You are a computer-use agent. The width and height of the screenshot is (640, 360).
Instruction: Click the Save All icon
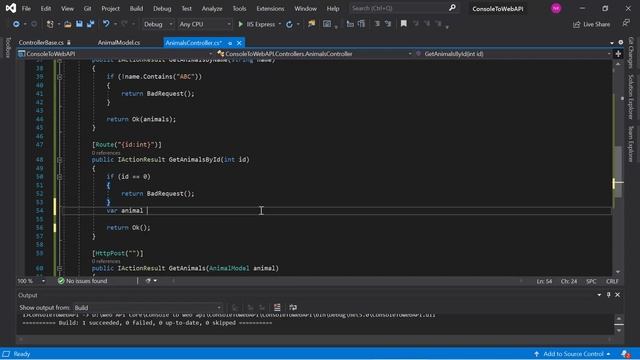pyautogui.click(x=90, y=24)
